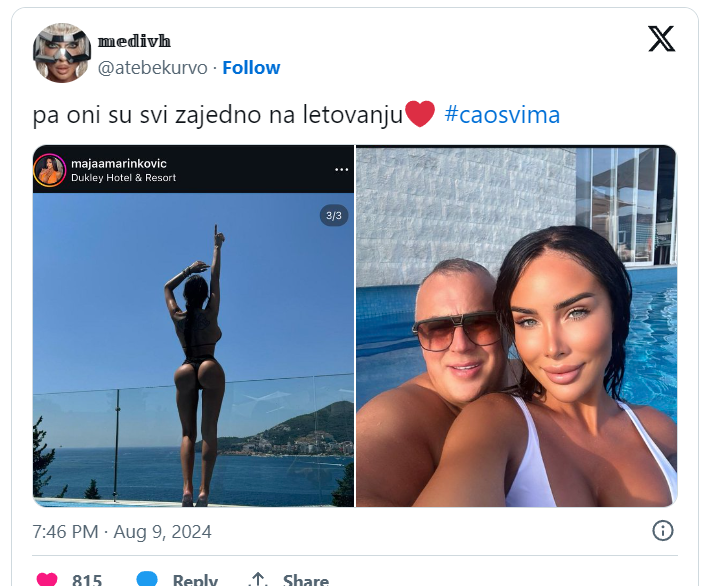This screenshot has height=586, width=715.
Task: Open the three-dot menu on Instagram post
Action: [342, 170]
